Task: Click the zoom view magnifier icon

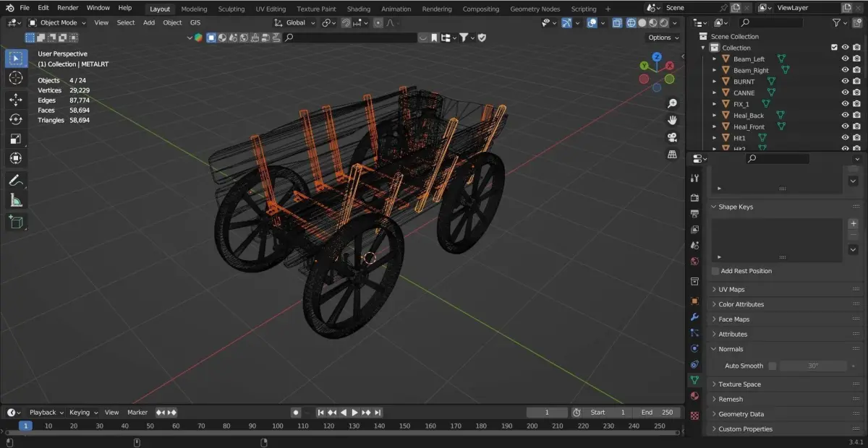Action: [x=672, y=103]
